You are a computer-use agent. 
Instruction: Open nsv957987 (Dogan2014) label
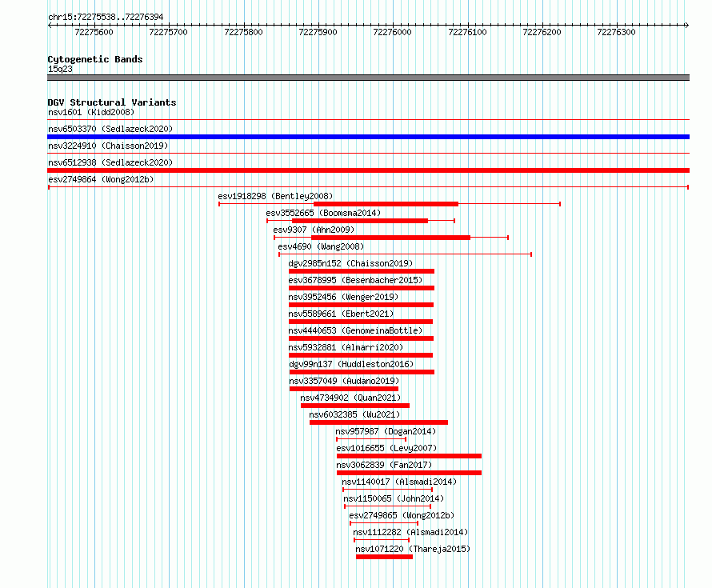point(386,431)
